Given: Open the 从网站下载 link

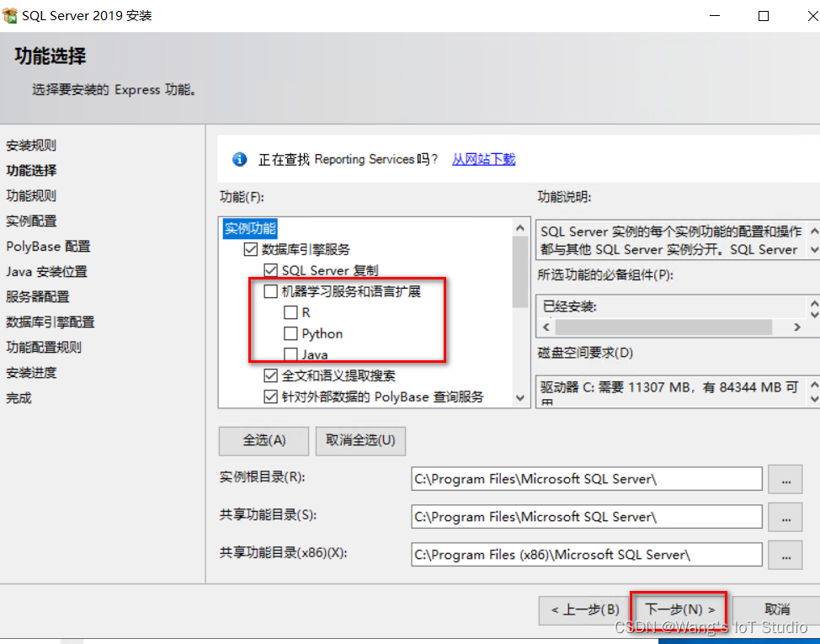Looking at the screenshot, I should pos(483,159).
